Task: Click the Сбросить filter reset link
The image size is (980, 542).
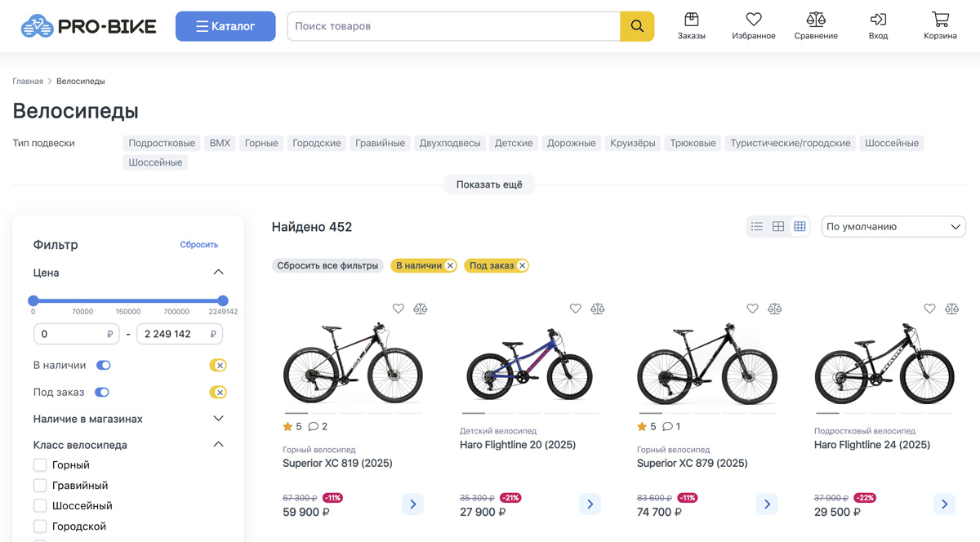Action: pyautogui.click(x=199, y=244)
